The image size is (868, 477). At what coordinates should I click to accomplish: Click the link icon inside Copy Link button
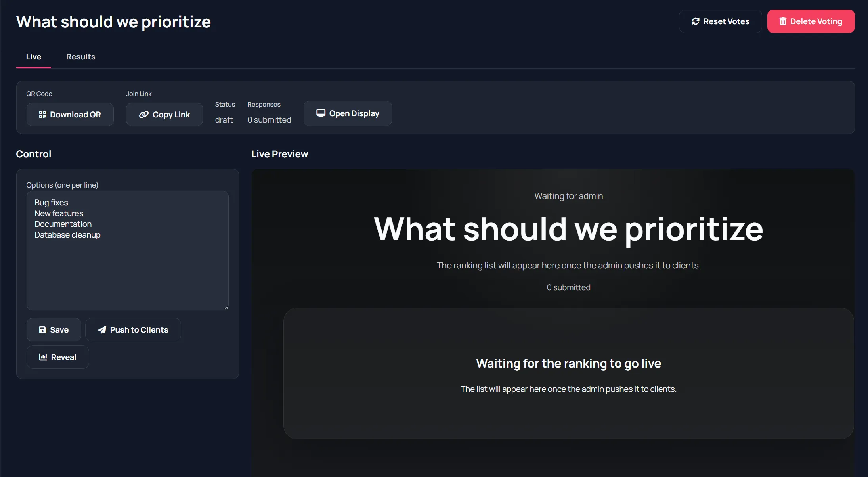tap(143, 114)
